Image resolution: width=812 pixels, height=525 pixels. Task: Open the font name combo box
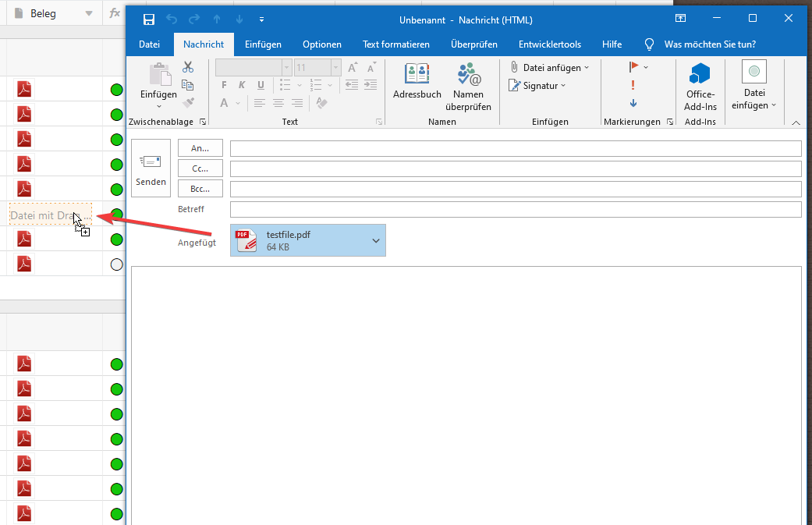(x=254, y=67)
